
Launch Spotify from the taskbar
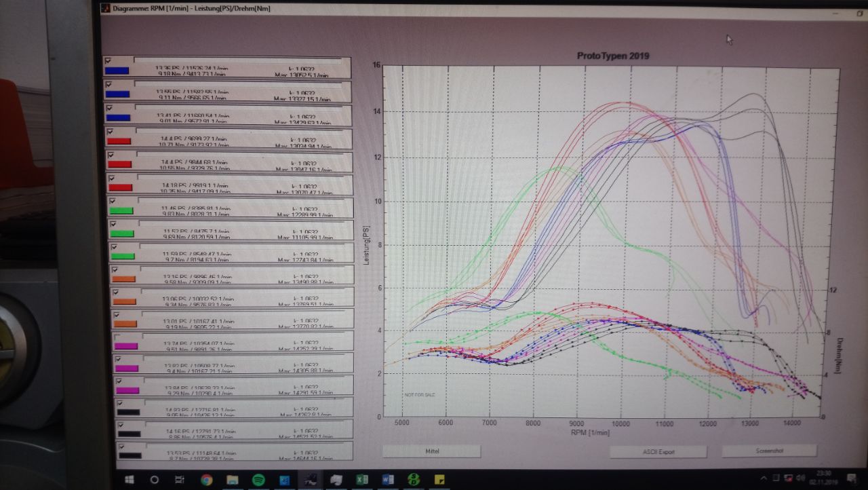[x=258, y=480]
